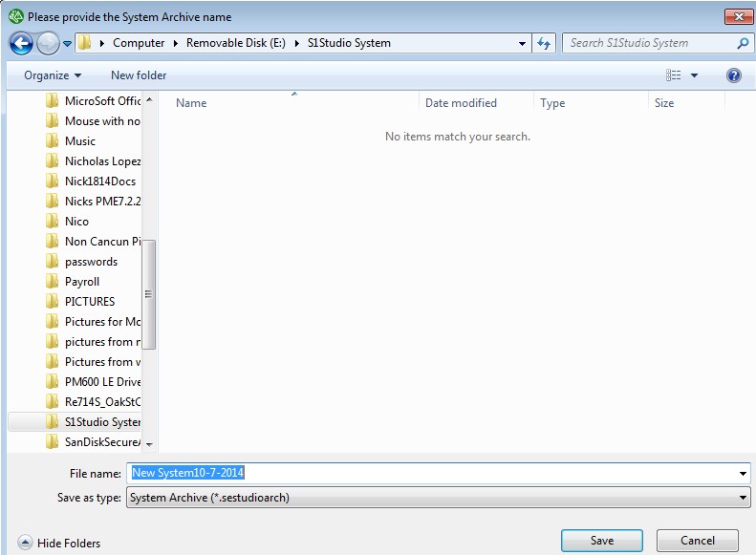The image size is (756, 555).
Task: Click the folder icon beside PICTURES
Action: tap(52, 301)
